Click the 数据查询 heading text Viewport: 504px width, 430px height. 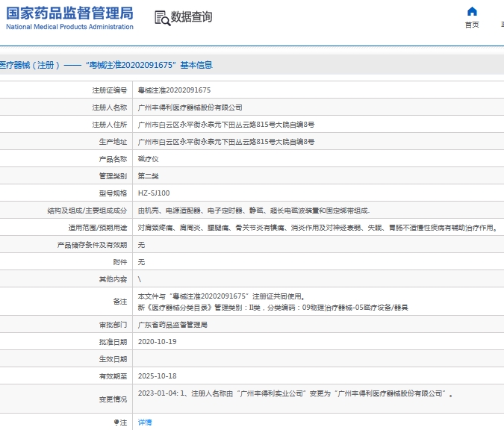[x=191, y=17]
